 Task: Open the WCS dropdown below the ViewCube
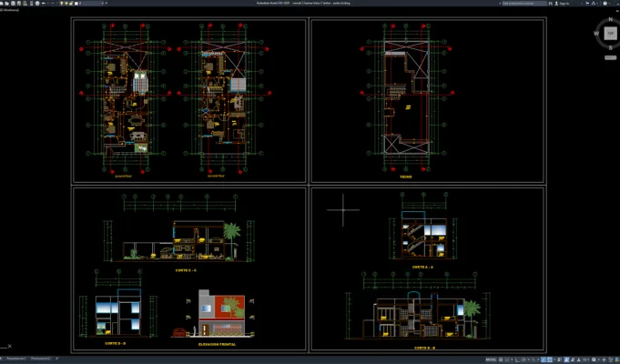pos(610,57)
